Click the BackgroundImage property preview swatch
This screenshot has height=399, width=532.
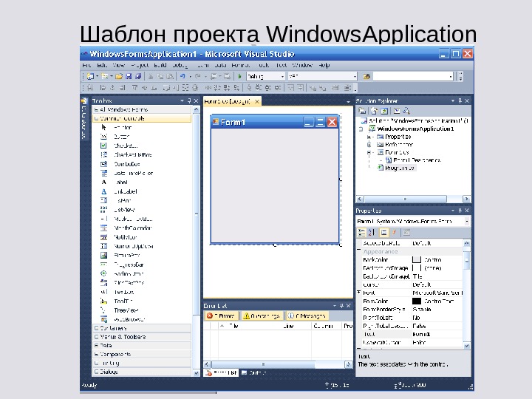point(417,268)
